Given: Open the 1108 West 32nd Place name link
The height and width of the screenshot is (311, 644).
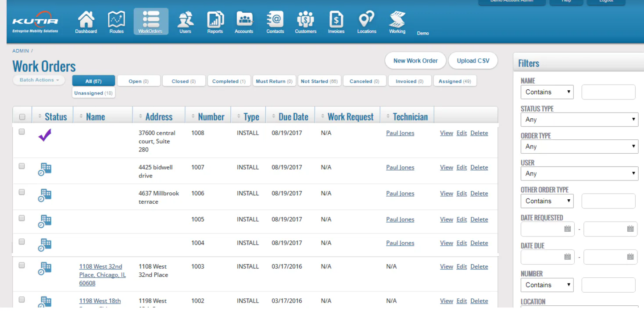Looking at the screenshot, I should [102, 275].
